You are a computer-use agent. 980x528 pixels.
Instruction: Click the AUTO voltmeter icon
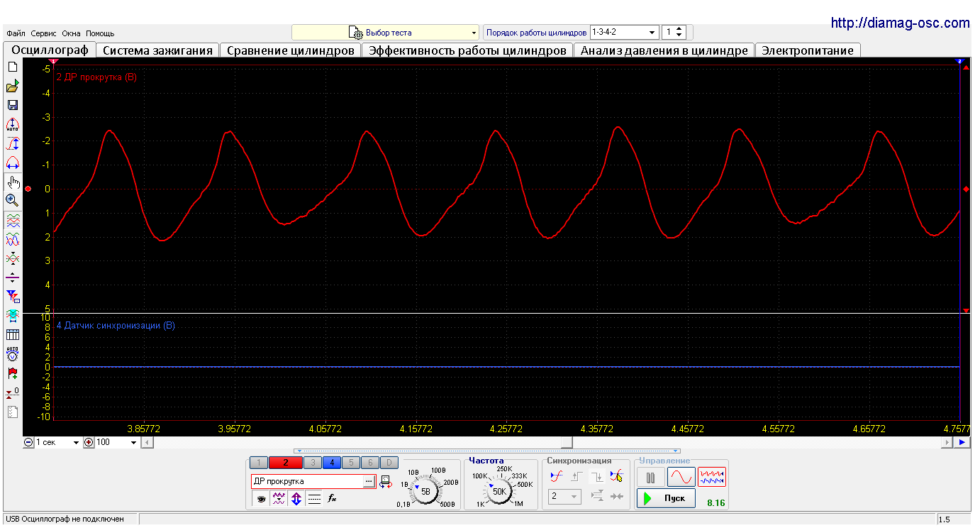click(12, 353)
